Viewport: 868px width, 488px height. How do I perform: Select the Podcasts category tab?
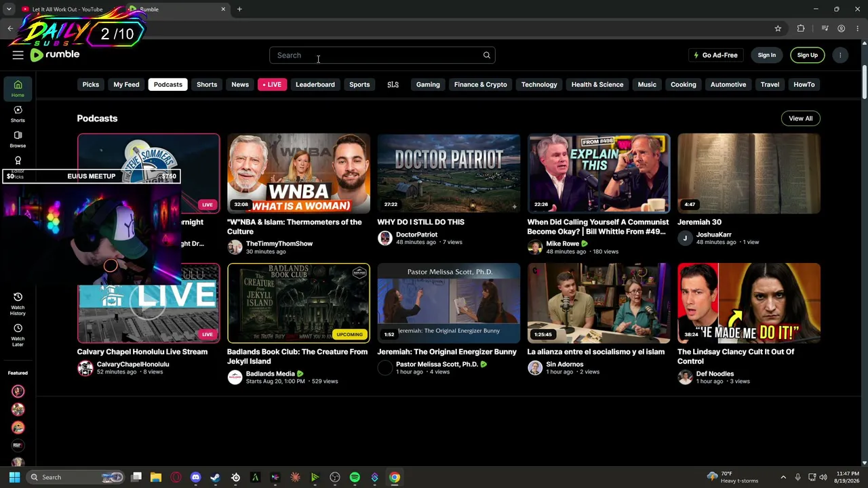(168, 85)
